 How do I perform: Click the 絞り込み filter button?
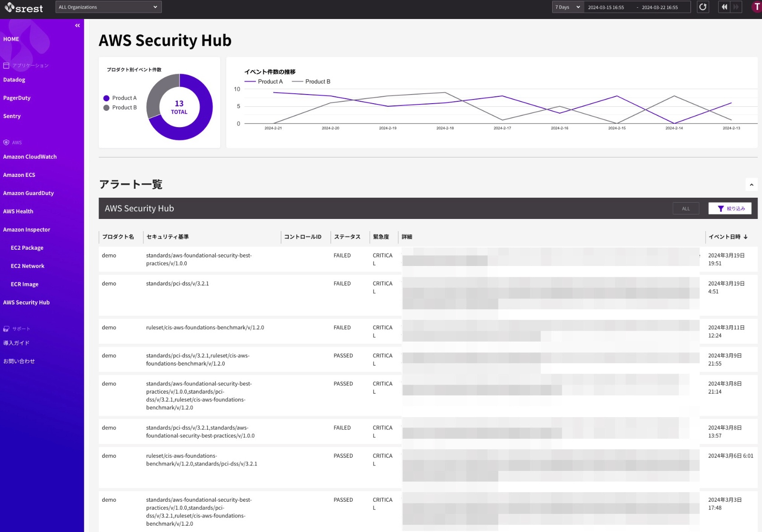[730, 209]
